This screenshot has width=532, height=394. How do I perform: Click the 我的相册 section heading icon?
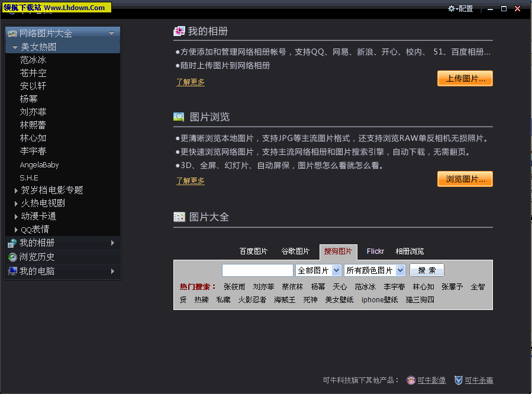[x=179, y=31]
